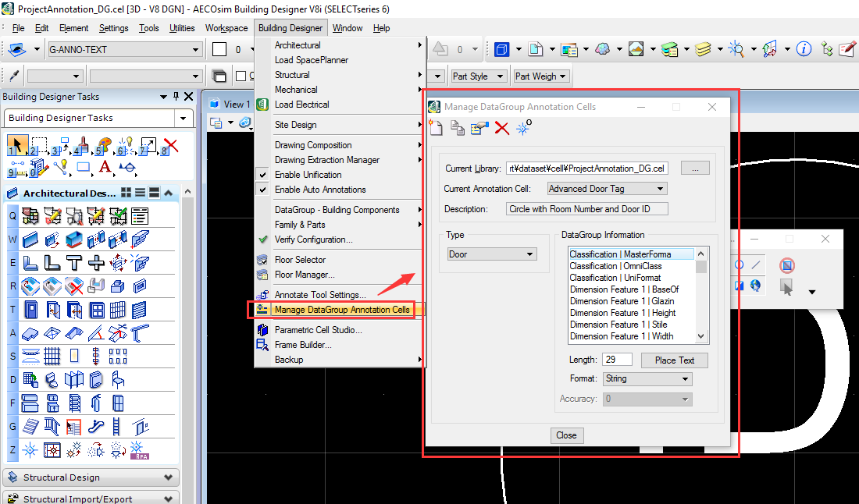Open the blue info icon in toolbar

(804, 49)
